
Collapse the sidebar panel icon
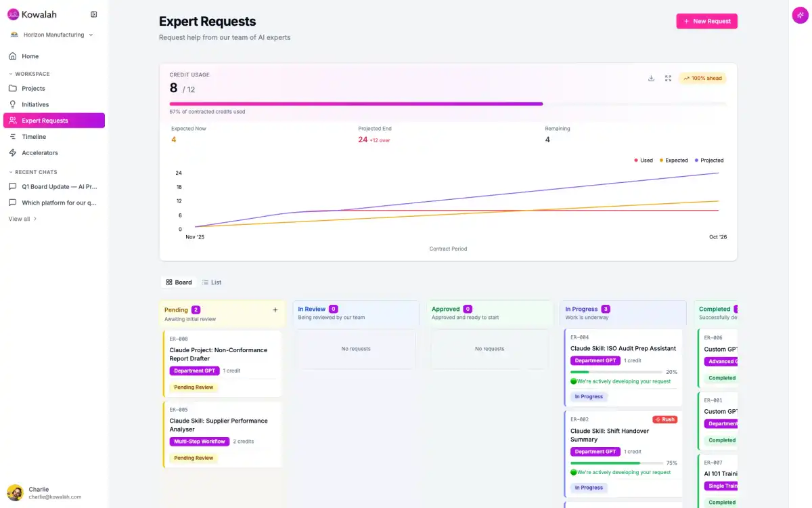93,14
